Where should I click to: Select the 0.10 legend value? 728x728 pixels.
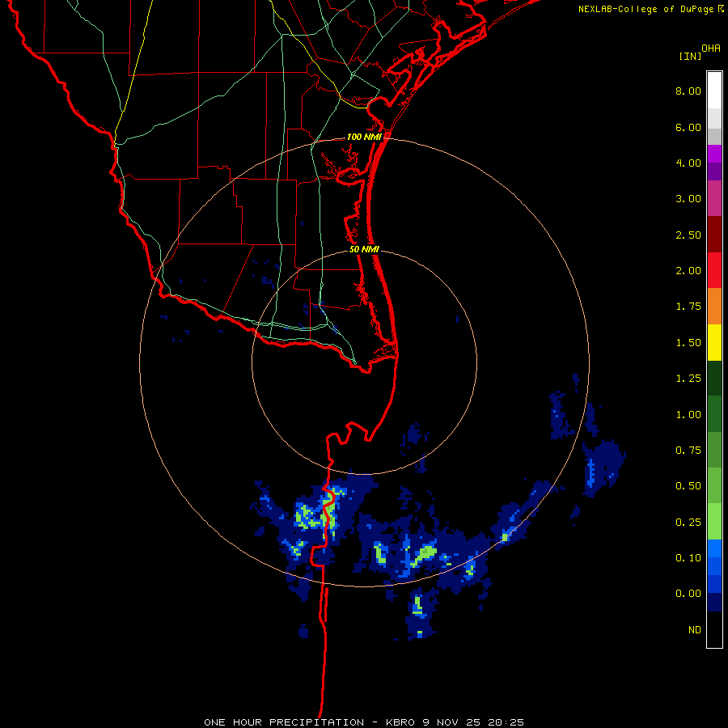(x=688, y=558)
